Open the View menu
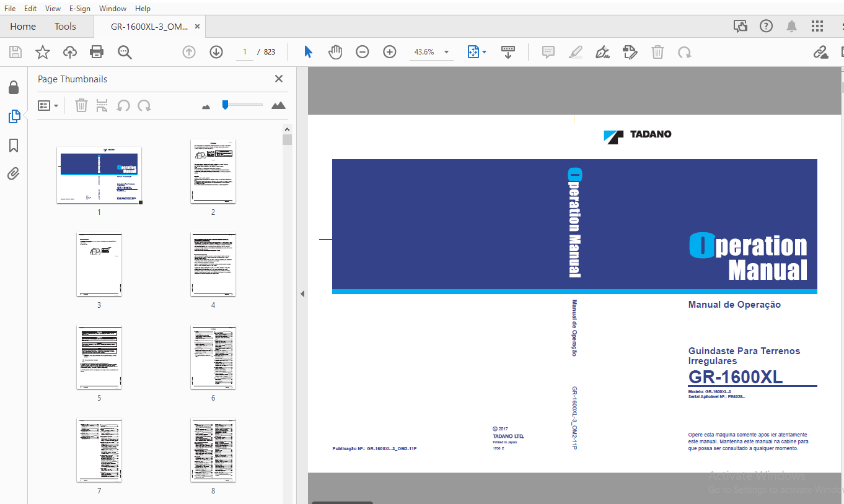The width and height of the screenshot is (844, 504). (x=53, y=9)
